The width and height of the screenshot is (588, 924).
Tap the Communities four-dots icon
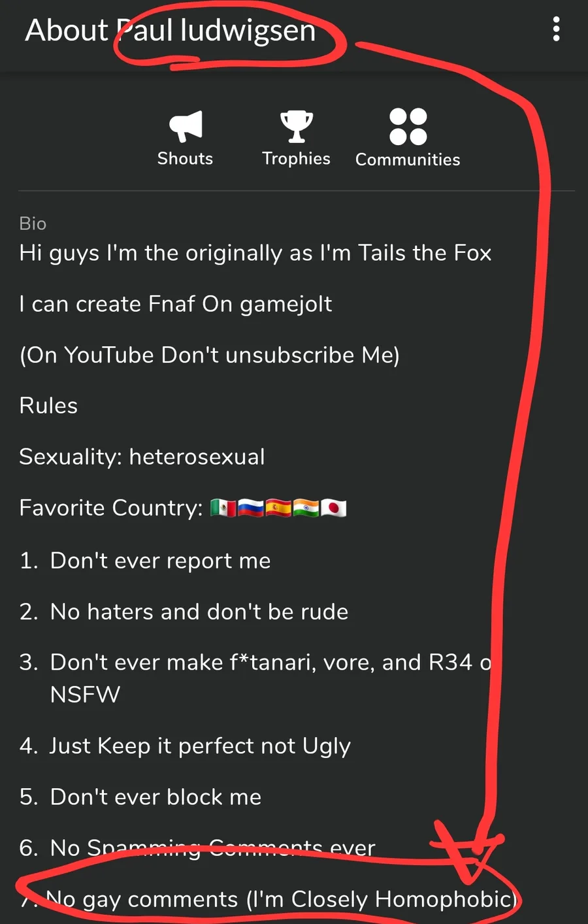[x=408, y=126]
